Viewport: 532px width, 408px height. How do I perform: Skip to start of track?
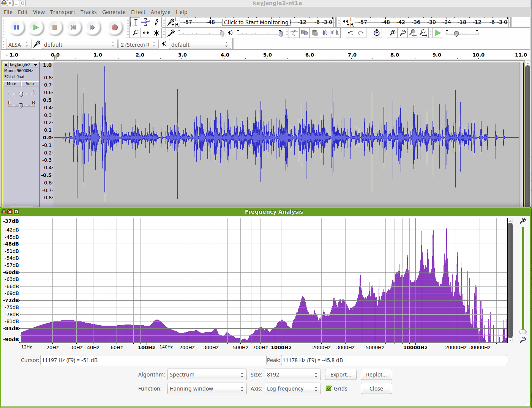pyautogui.click(x=74, y=27)
